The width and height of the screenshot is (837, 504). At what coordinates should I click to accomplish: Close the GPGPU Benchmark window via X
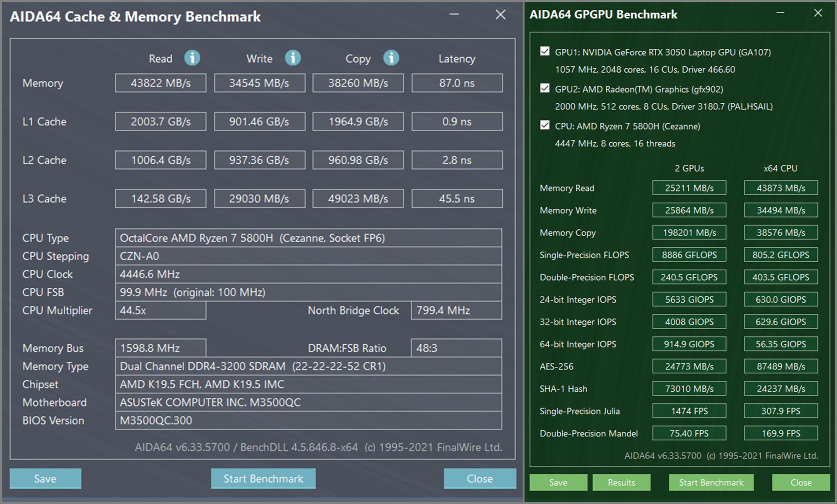(818, 13)
